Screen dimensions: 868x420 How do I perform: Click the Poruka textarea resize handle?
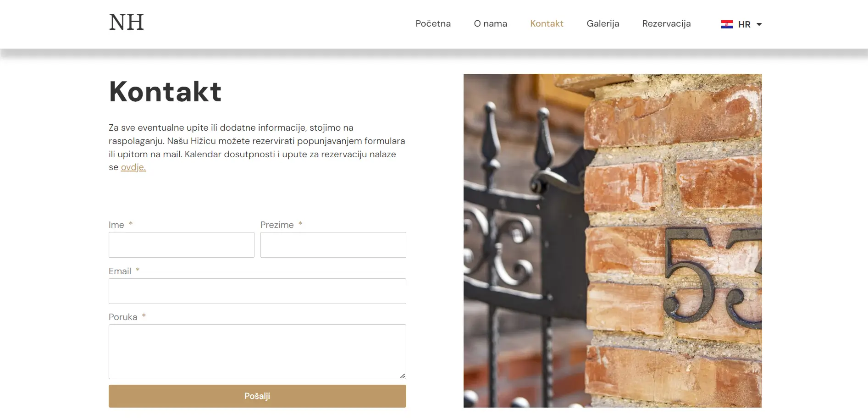click(x=403, y=376)
